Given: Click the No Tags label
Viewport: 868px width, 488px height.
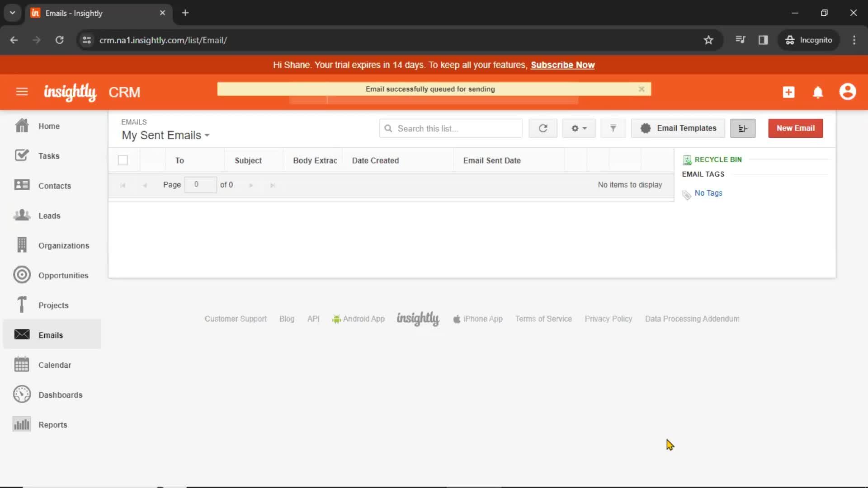Looking at the screenshot, I should [x=708, y=193].
